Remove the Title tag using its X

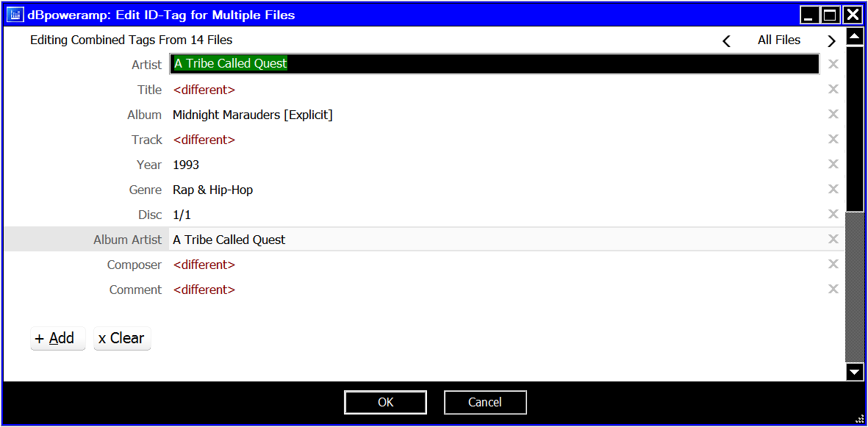click(x=833, y=89)
